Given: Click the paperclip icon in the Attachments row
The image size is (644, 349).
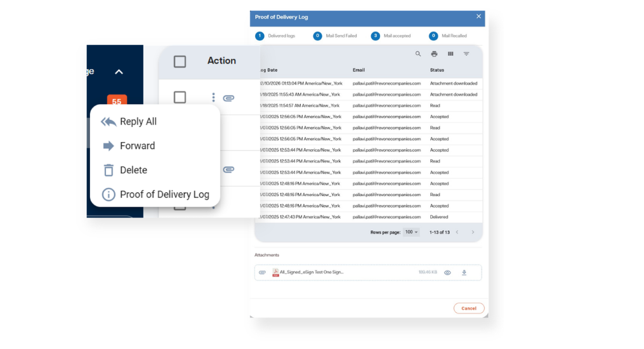Looking at the screenshot, I should [263, 273].
